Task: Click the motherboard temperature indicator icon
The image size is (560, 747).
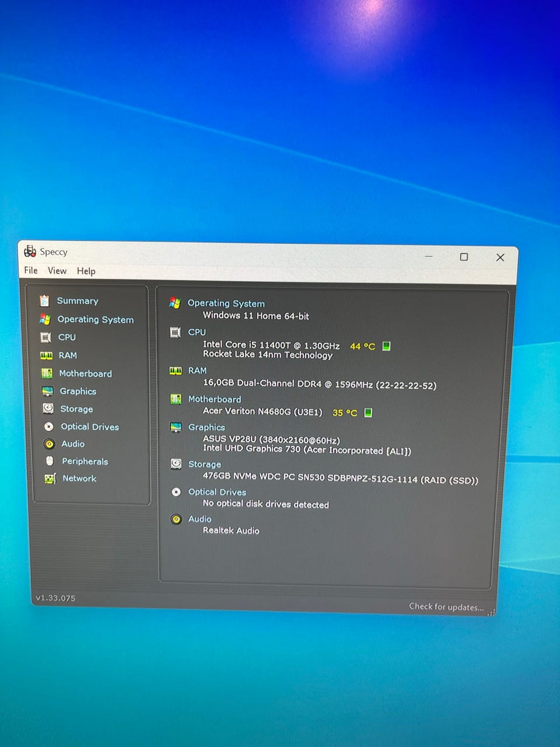Action: point(368,413)
